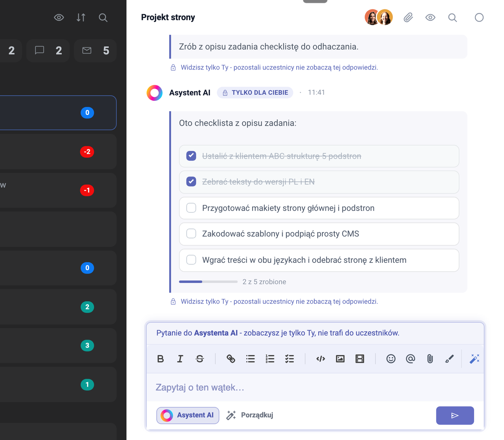Open the emoji picker
The width and height of the screenshot is (504, 440).
pos(391,359)
